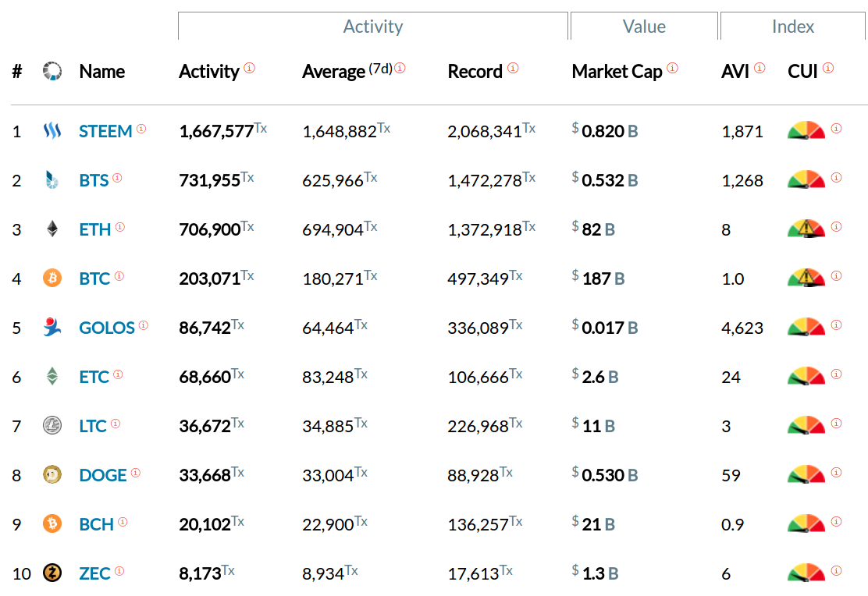Click the BTC CUI warning gauge icon
This screenshot has height=596, width=868.
click(x=806, y=277)
